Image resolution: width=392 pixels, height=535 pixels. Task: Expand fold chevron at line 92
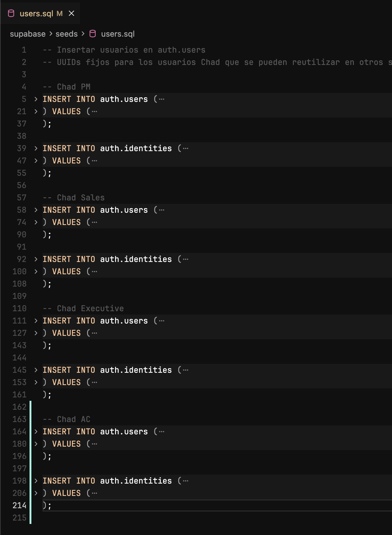(x=36, y=259)
